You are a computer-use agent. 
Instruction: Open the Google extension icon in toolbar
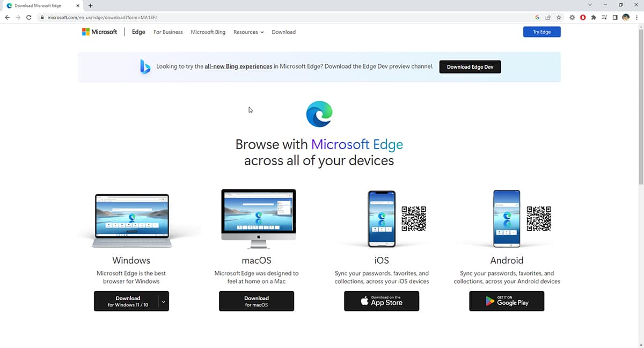(x=537, y=17)
